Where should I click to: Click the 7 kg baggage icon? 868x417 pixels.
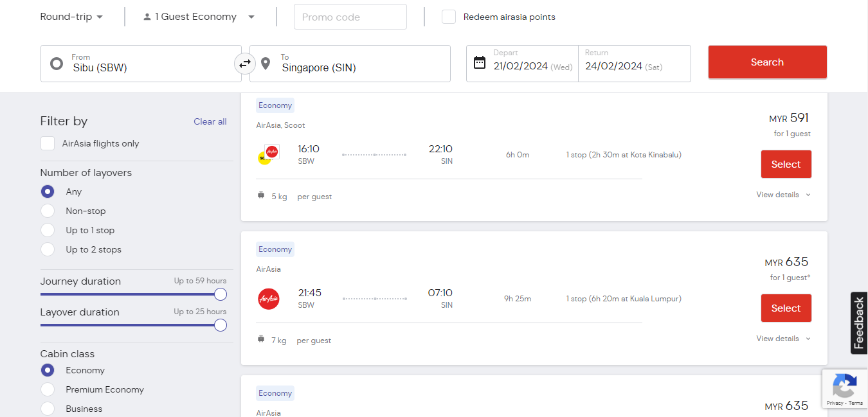(261, 339)
